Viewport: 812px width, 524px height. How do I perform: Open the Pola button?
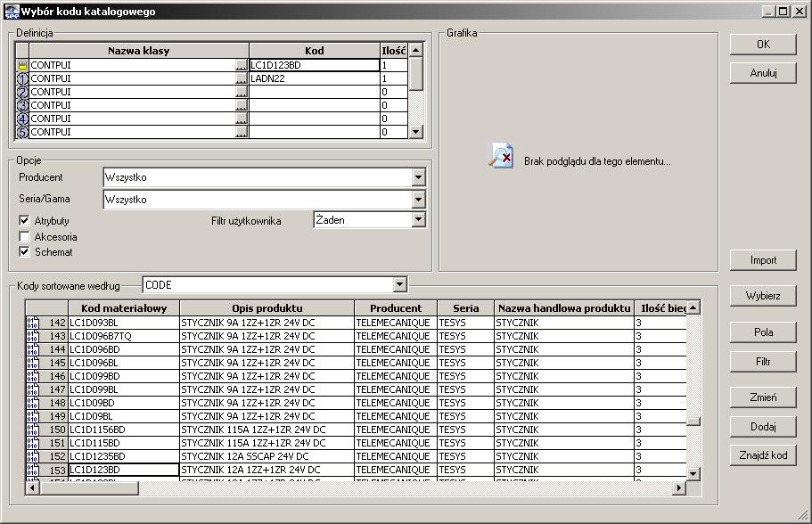[763, 332]
